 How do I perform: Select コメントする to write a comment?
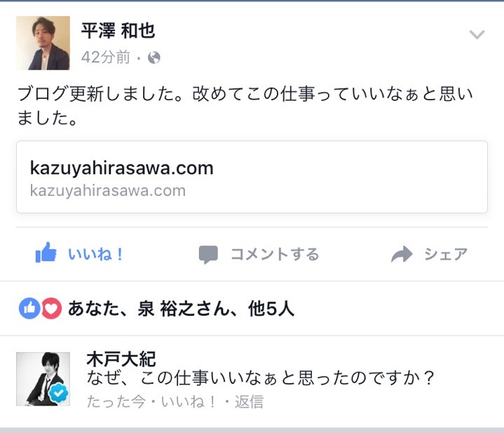coord(259,254)
